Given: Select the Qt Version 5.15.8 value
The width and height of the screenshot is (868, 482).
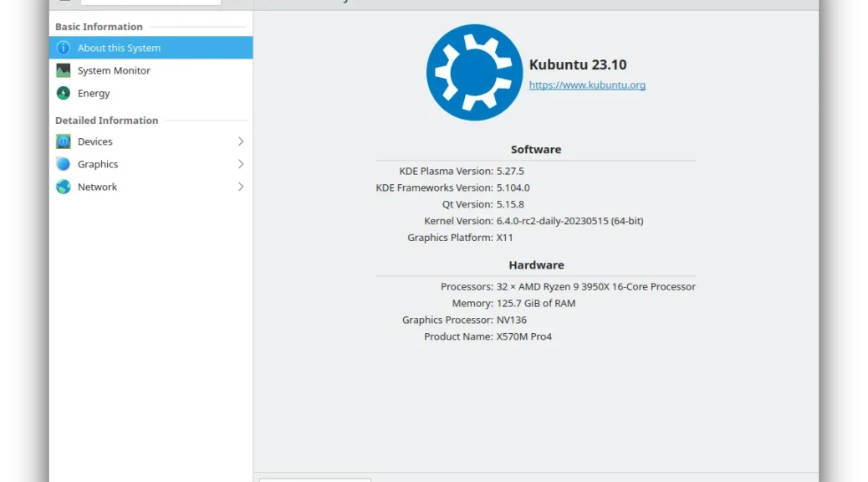Looking at the screenshot, I should click(510, 204).
